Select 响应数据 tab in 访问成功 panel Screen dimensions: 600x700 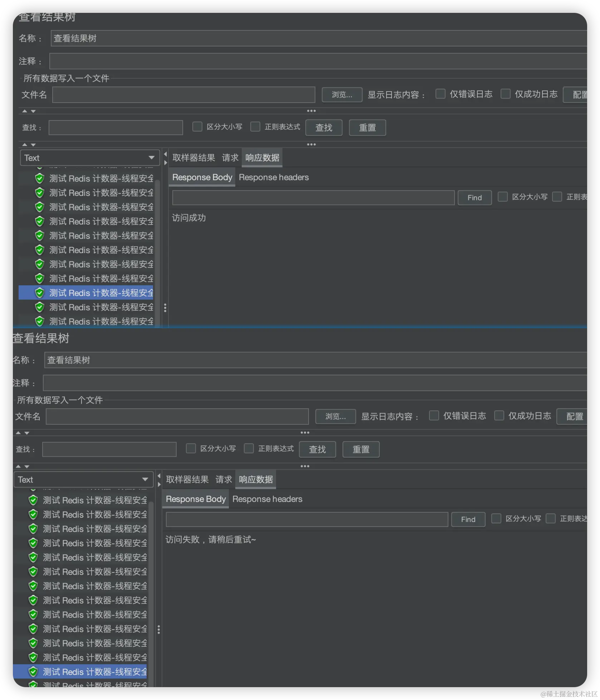tap(262, 158)
